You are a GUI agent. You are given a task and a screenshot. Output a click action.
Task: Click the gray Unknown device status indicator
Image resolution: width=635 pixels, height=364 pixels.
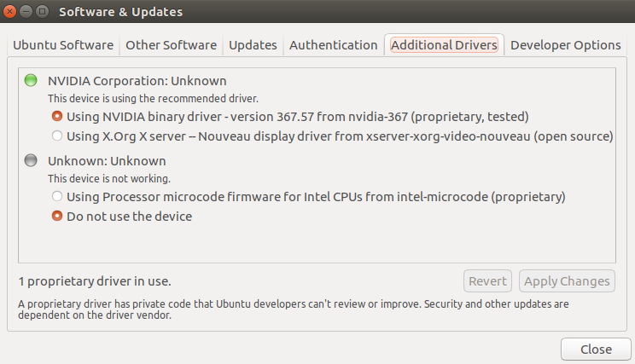pos(31,160)
